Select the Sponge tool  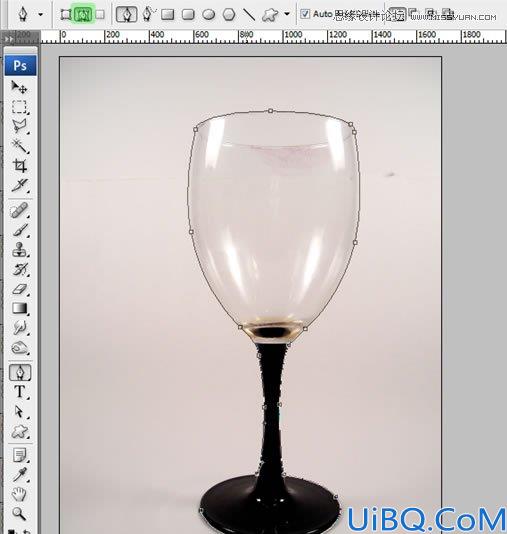[x=19, y=348]
